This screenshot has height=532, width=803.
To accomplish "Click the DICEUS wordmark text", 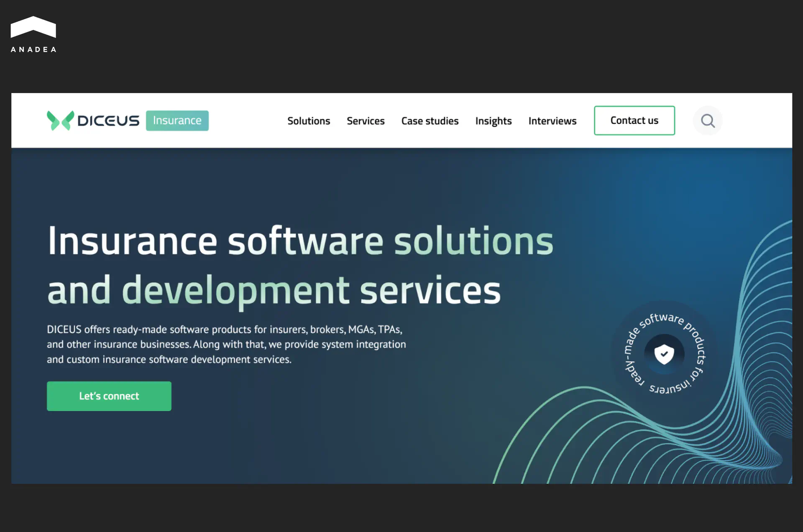I will click(x=108, y=121).
